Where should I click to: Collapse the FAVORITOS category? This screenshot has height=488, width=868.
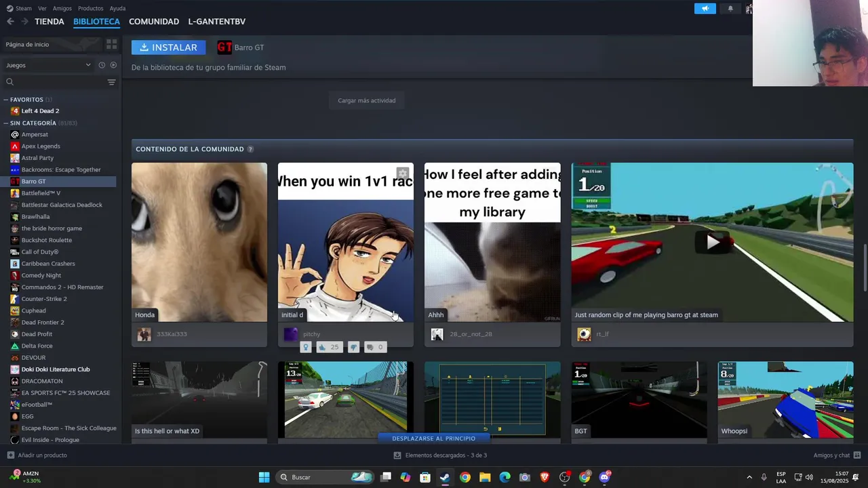point(5,100)
